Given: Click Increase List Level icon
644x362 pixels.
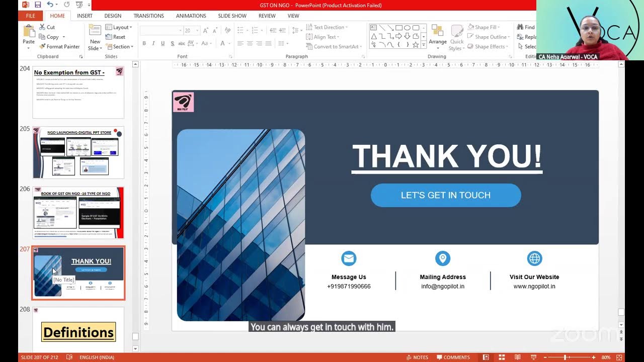Looking at the screenshot, I should click(281, 30).
